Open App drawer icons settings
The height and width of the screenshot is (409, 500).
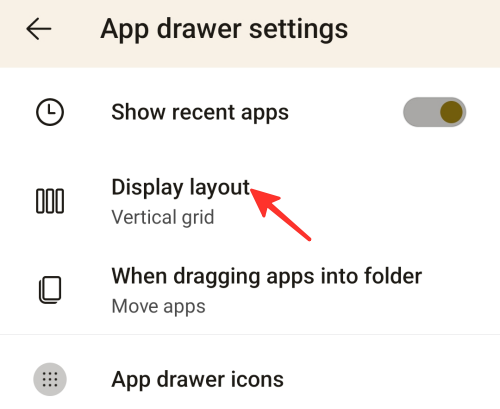(250, 379)
